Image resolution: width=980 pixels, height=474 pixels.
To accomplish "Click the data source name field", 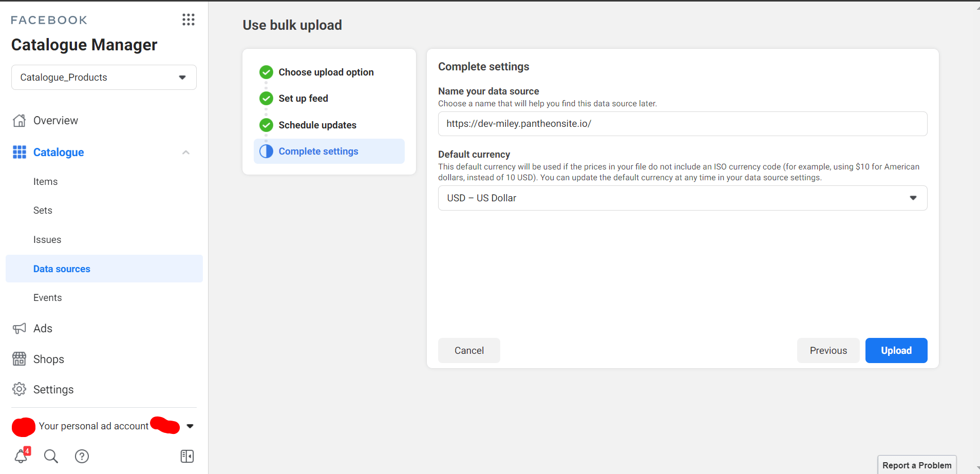I will click(682, 124).
